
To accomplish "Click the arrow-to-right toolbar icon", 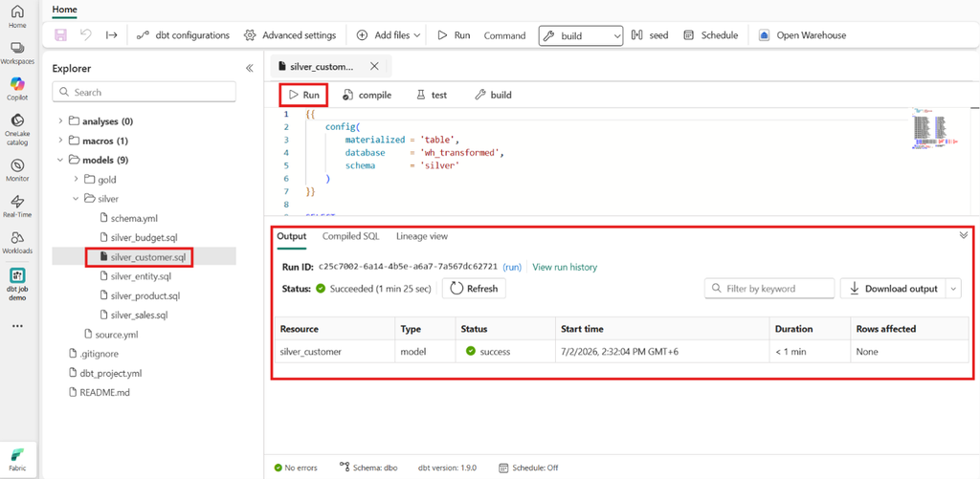I will coord(111,35).
